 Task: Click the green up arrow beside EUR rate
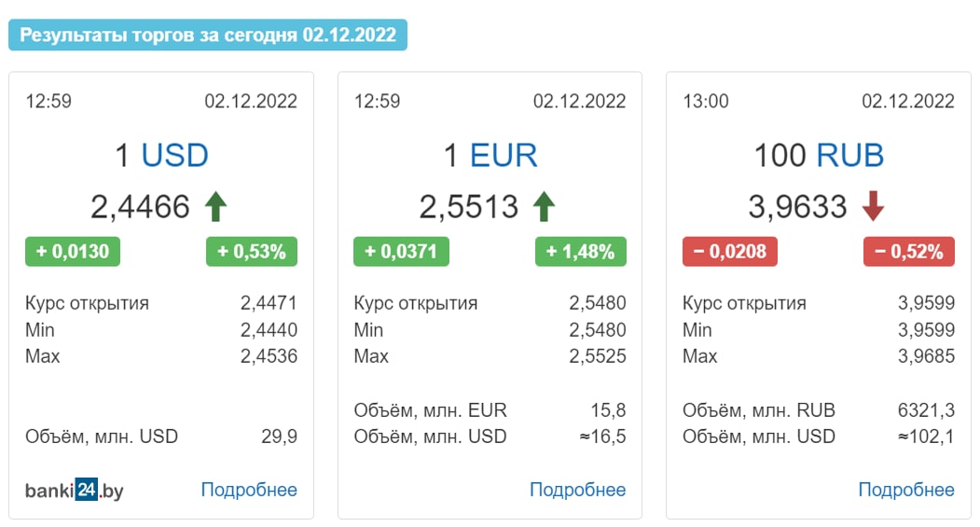click(x=544, y=206)
